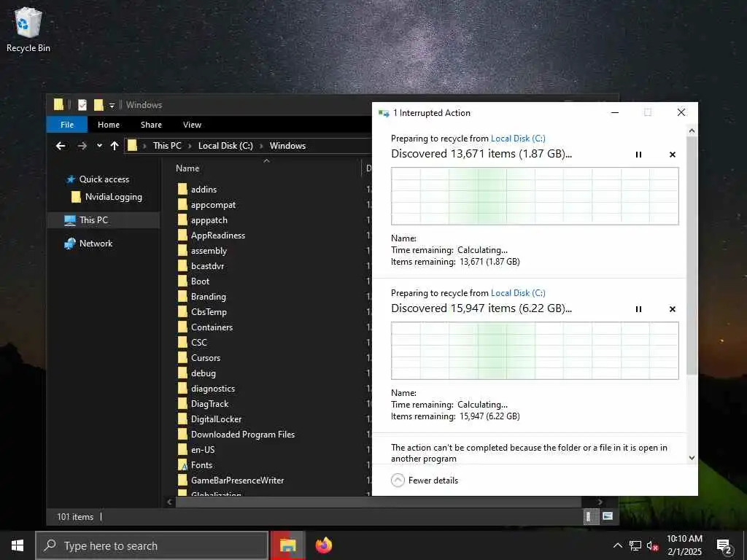Open File Explorer from the taskbar
This screenshot has width=747, height=560.
click(287, 545)
